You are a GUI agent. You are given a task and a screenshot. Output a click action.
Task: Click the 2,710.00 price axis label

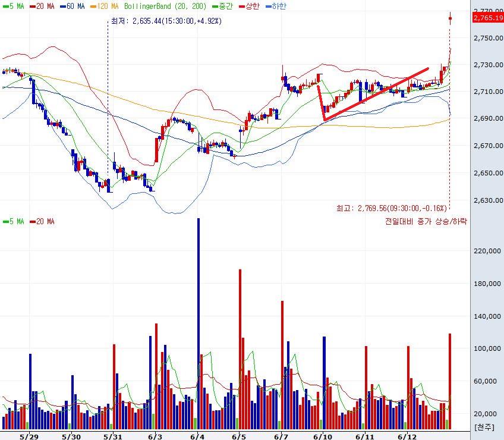[x=489, y=92]
